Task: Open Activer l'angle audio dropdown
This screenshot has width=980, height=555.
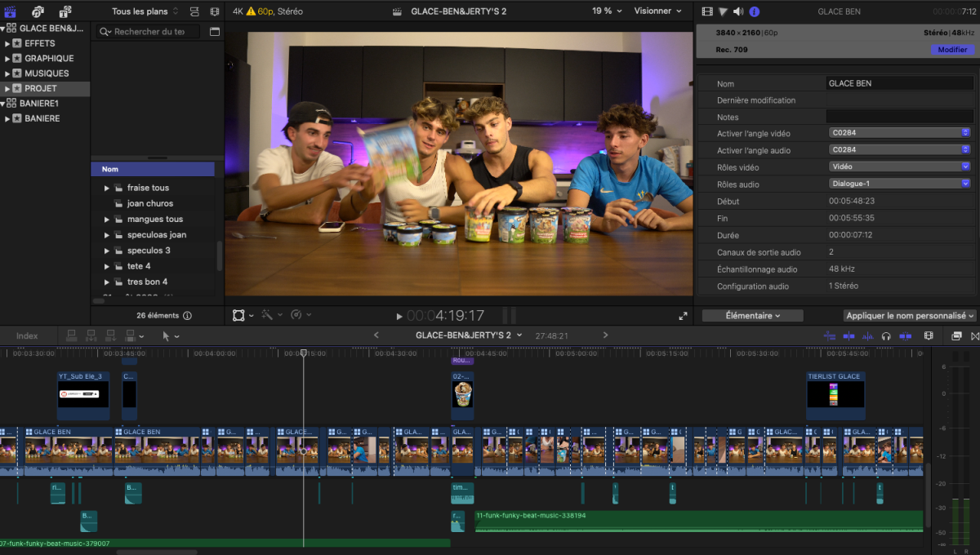Action: [899, 149]
